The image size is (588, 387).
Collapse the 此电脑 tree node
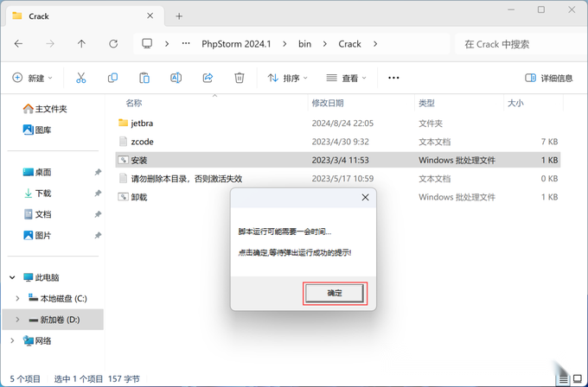[x=12, y=277]
